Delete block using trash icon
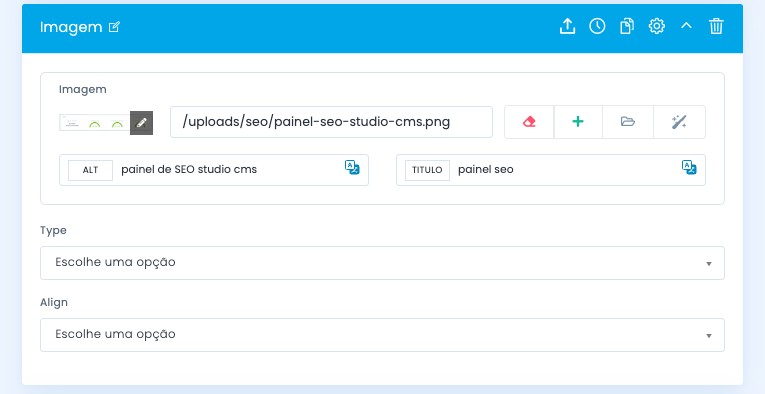Image resolution: width=765 pixels, height=394 pixels. 716,26
